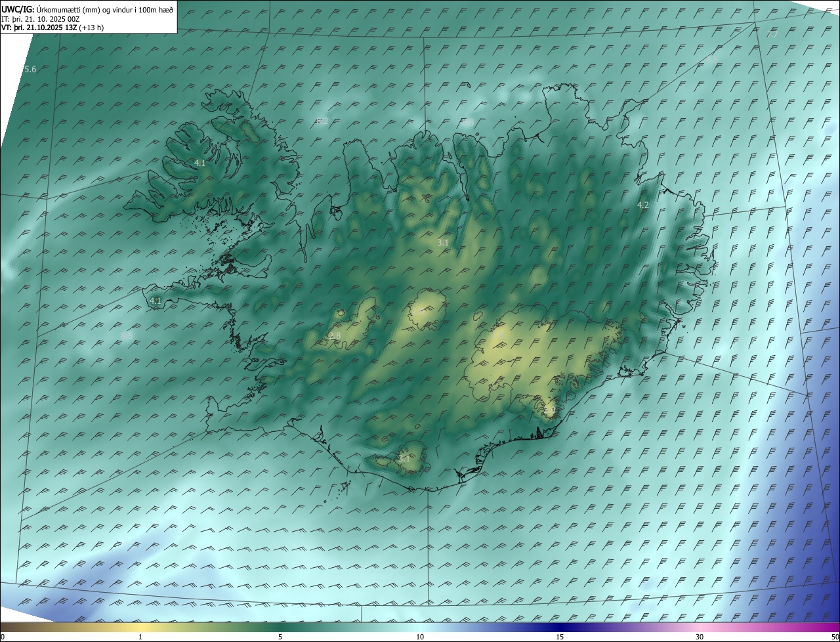Viewport: 840px width, 642px height.
Task: Click the 8.5 value in the northeast sea
Action: click(711, 59)
